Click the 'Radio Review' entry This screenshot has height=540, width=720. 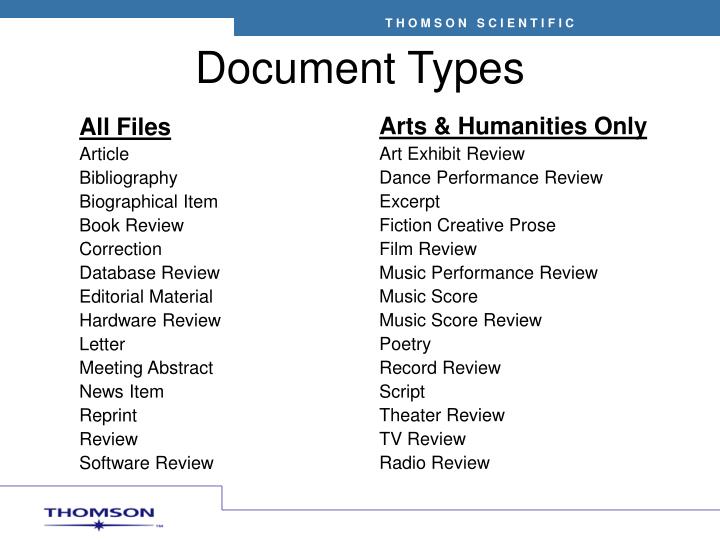[434, 463]
